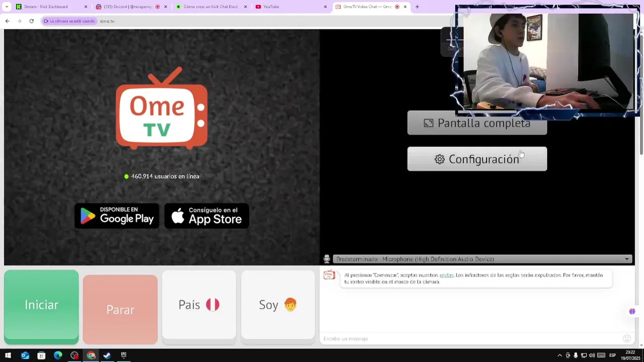The width and height of the screenshot is (644, 362).
Task: Open a new browser tab
Action: tap(417, 7)
